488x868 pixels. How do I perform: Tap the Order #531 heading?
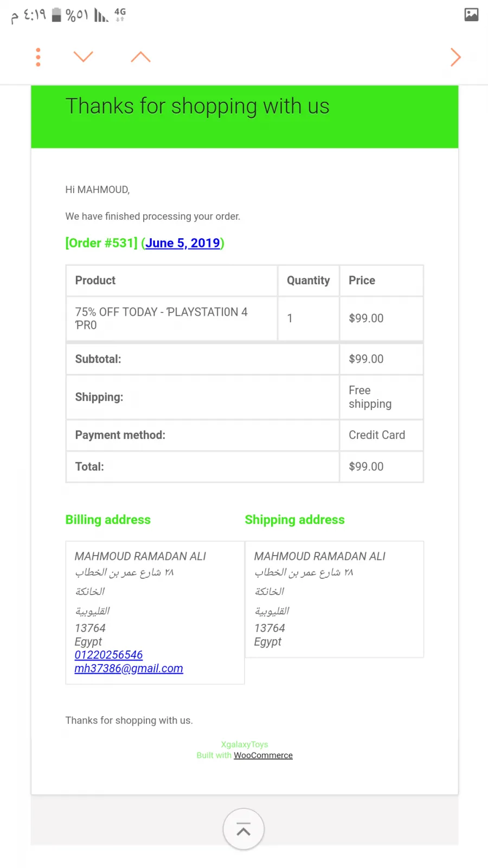101,243
